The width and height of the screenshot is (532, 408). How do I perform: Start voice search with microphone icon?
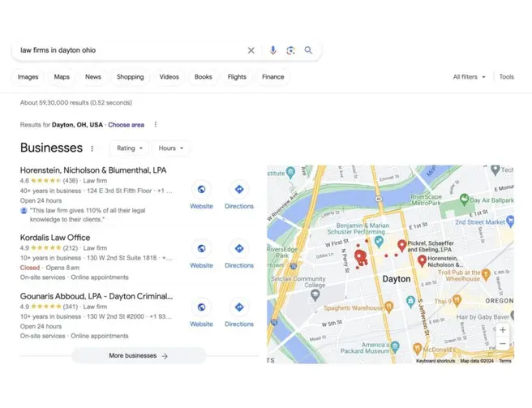[x=272, y=50]
